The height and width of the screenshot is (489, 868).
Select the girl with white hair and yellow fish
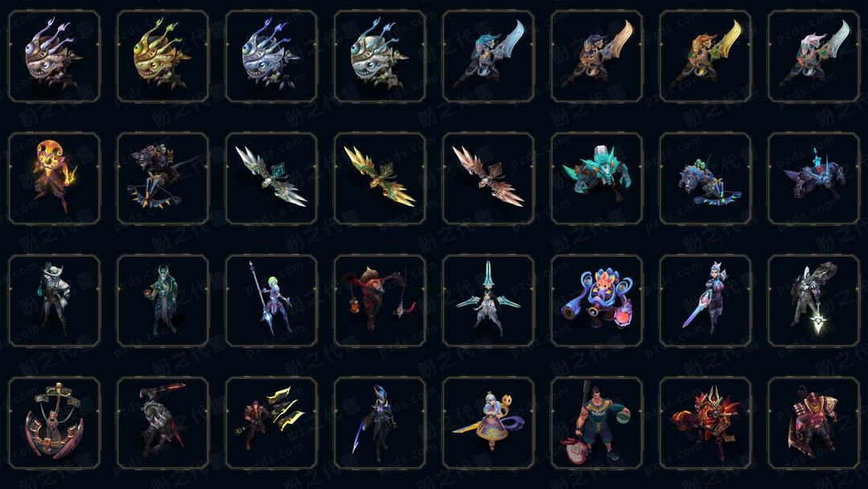(x=489, y=423)
